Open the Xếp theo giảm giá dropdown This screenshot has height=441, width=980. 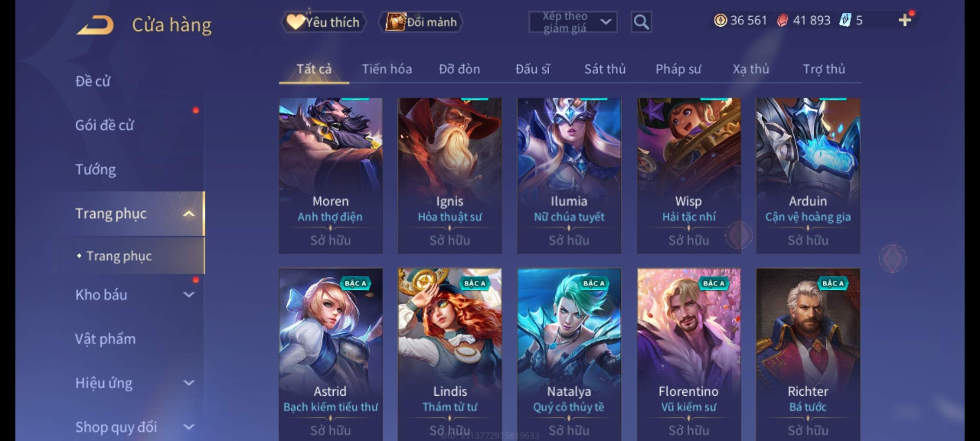(x=573, y=22)
